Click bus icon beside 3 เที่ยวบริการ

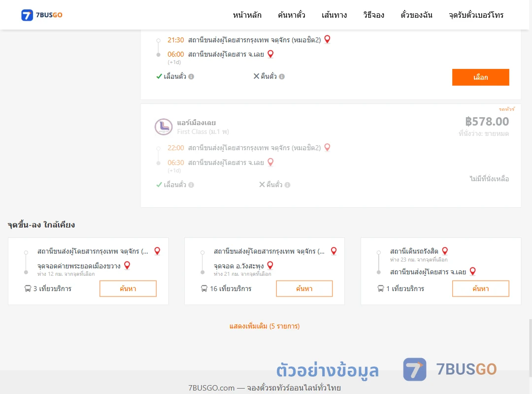[28, 289]
